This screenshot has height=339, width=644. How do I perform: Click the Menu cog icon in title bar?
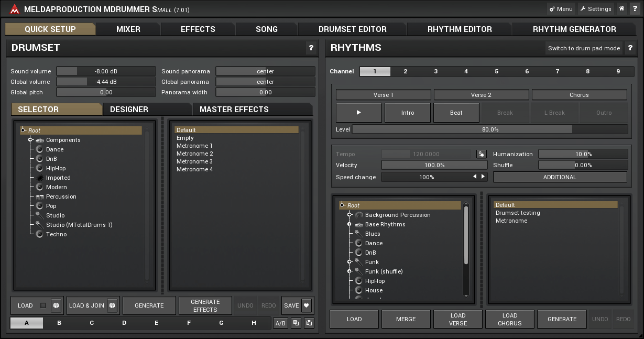click(552, 9)
